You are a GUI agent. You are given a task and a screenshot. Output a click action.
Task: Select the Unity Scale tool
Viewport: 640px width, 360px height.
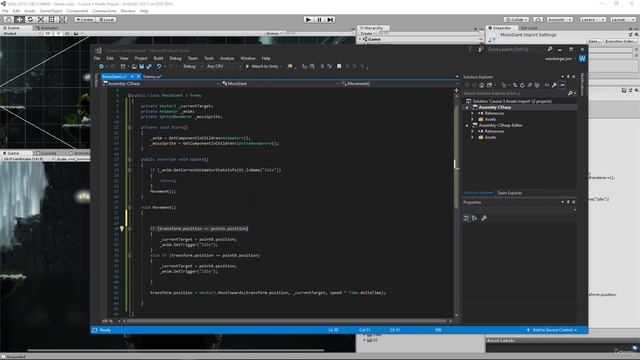point(41,19)
